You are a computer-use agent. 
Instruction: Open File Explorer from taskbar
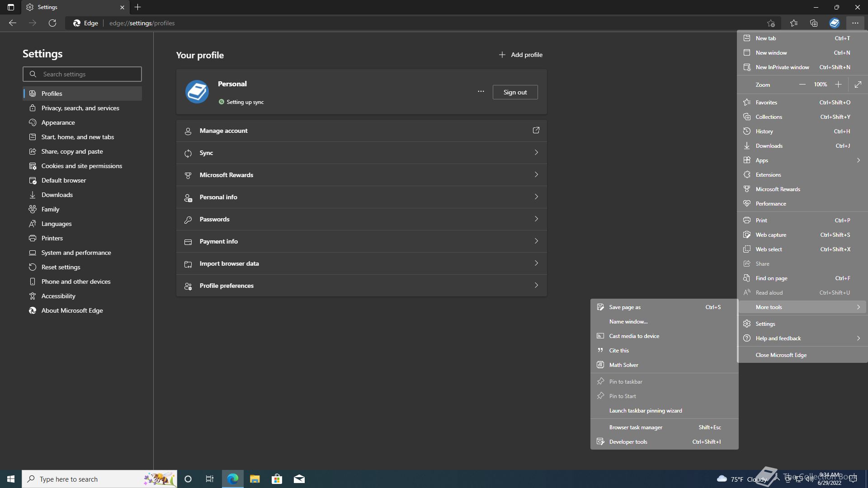(x=255, y=479)
